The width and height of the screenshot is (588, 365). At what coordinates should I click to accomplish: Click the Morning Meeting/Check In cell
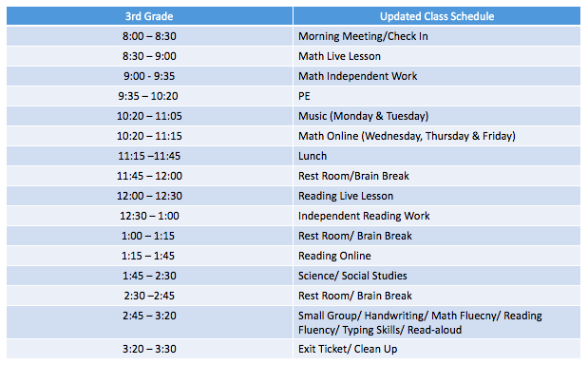(x=437, y=36)
